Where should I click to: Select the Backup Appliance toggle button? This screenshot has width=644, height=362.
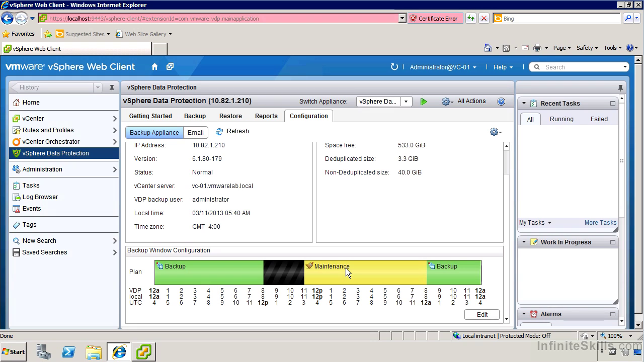pyautogui.click(x=154, y=133)
